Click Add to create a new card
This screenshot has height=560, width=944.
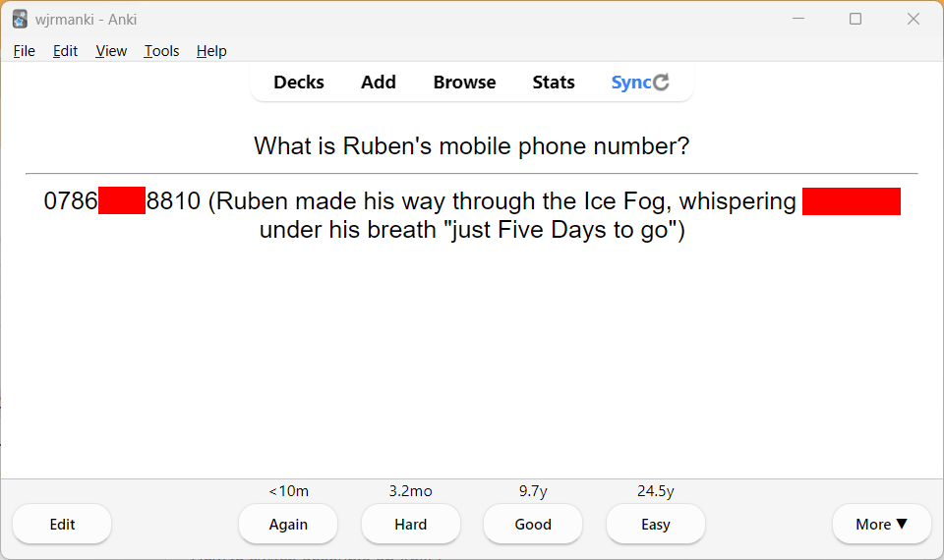tap(379, 83)
